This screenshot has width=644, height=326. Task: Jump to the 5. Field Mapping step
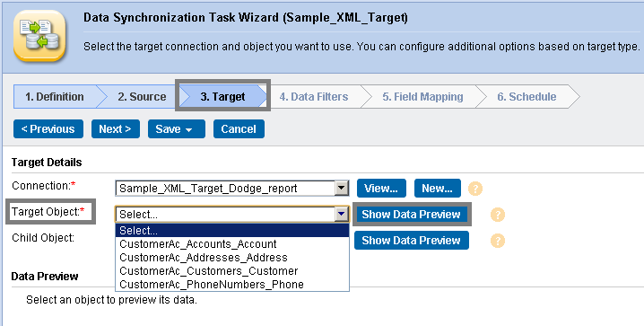click(x=422, y=97)
